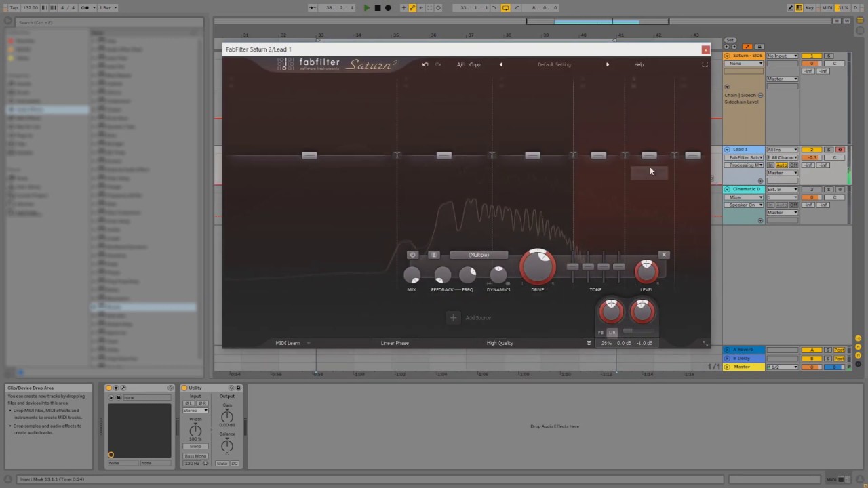Open the 1 Bar quantization dropdown

click(108, 8)
